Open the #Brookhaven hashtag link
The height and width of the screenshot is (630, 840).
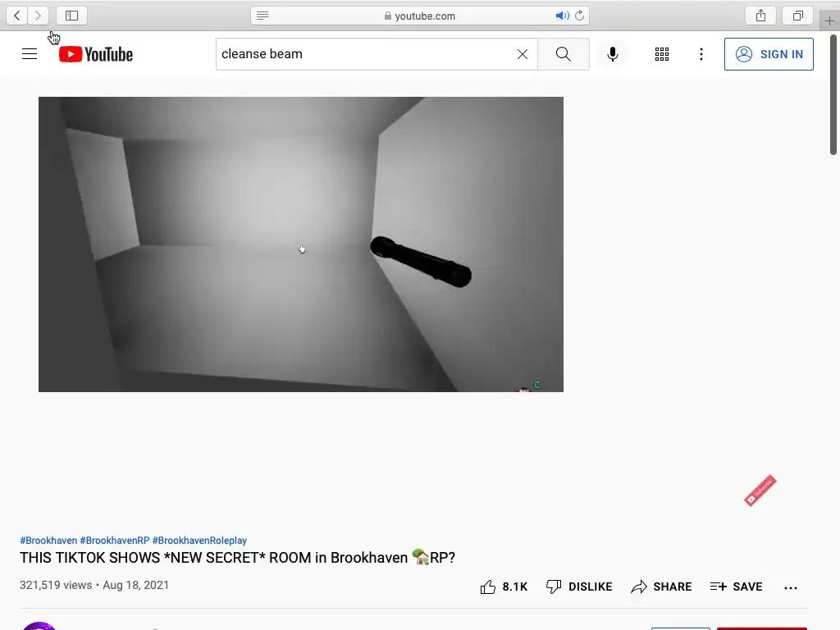(x=48, y=541)
